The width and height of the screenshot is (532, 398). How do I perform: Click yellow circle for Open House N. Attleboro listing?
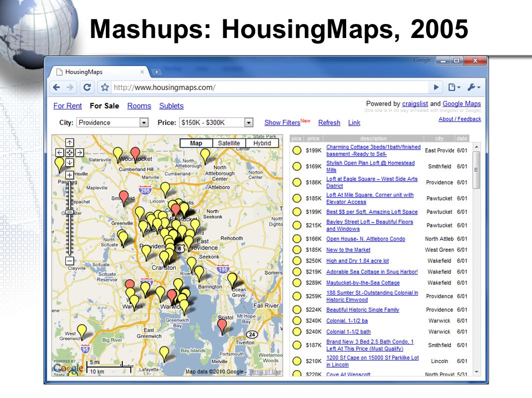coord(297,238)
